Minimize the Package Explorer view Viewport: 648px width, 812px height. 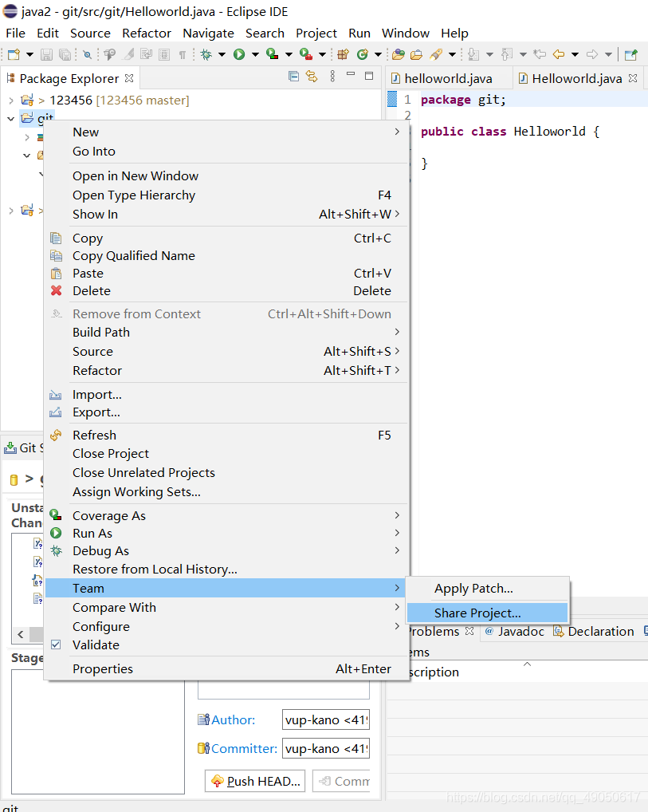[x=351, y=74]
